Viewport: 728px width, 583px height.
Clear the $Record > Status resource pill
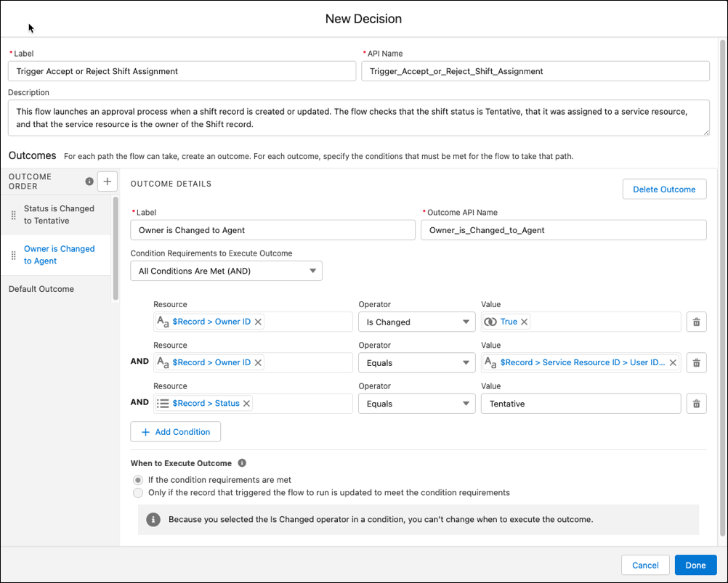(x=247, y=404)
